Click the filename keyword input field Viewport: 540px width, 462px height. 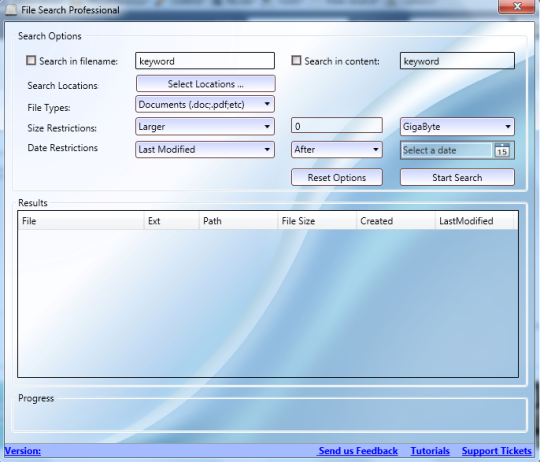coord(205,61)
